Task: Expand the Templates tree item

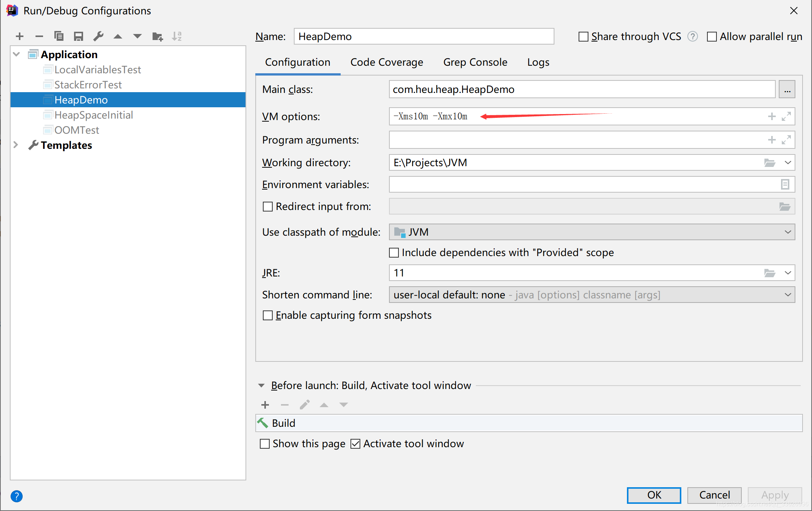Action: point(15,144)
